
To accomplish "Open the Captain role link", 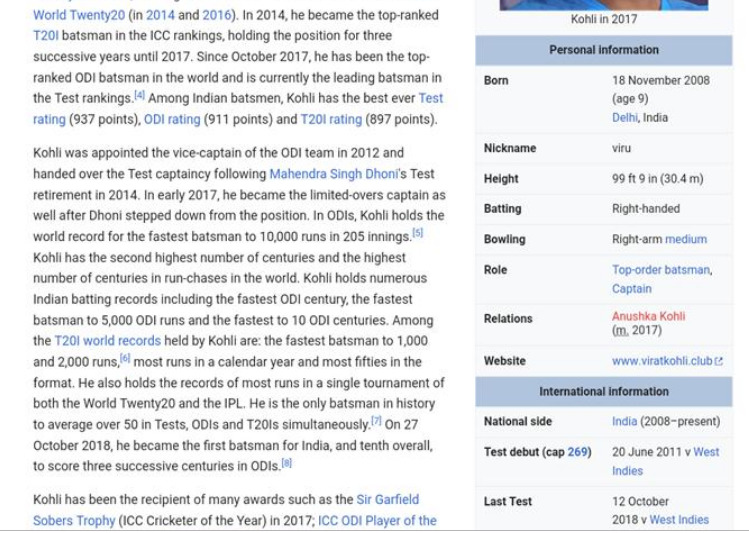I will pos(631,289).
